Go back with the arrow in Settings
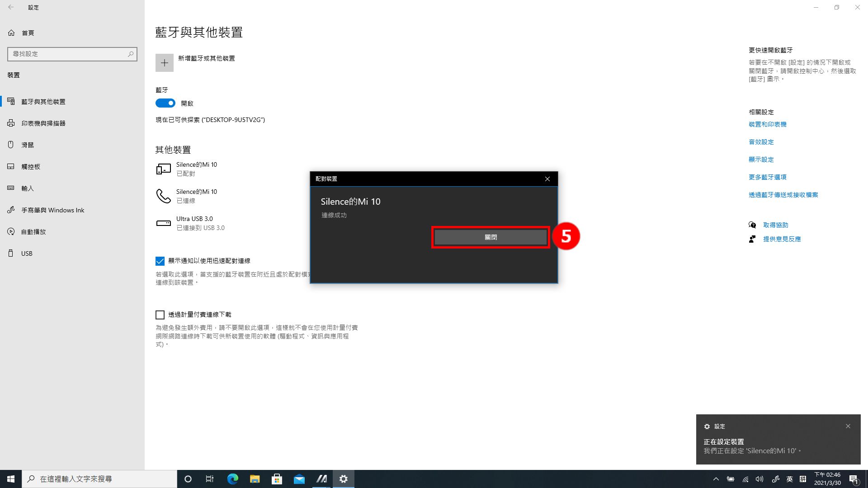The image size is (868, 488). pyautogui.click(x=11, y=7)
